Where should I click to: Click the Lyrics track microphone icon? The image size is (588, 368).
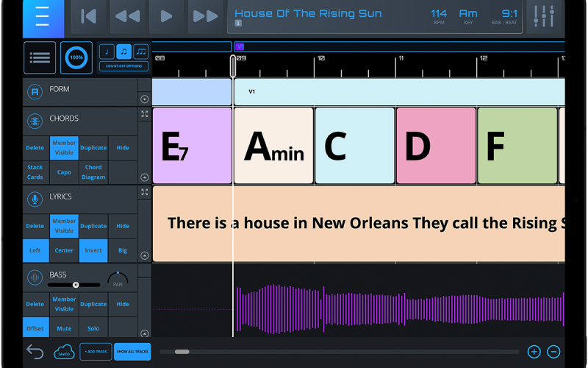(35, 199)
